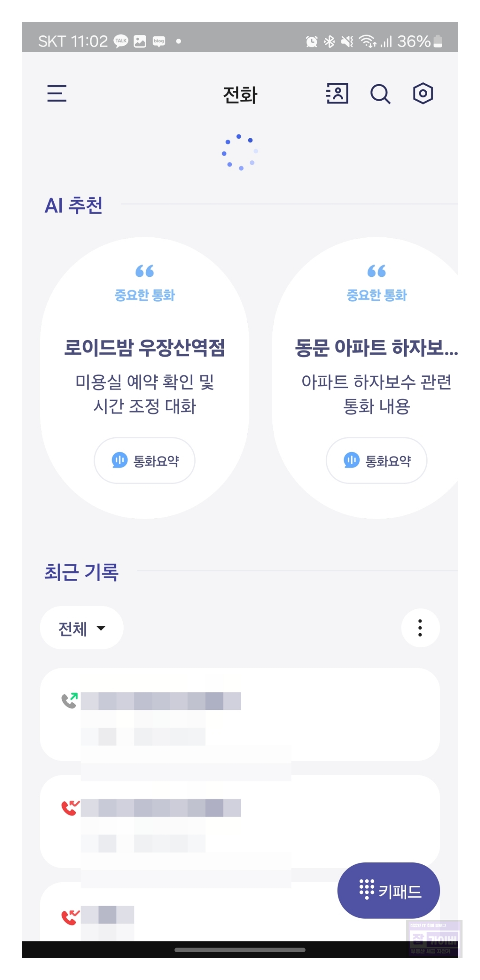Tap the outgoing call icon in first record
The height and width of the screenshot is (980, 480).
pyautogui.click(x=70, y=700)
